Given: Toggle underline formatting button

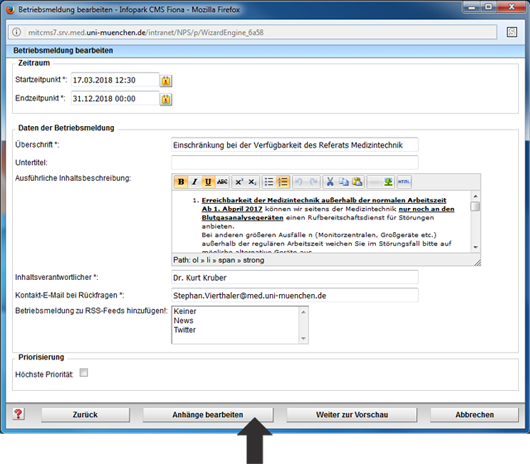Looking at the screenshot, I should coord(208,182).
